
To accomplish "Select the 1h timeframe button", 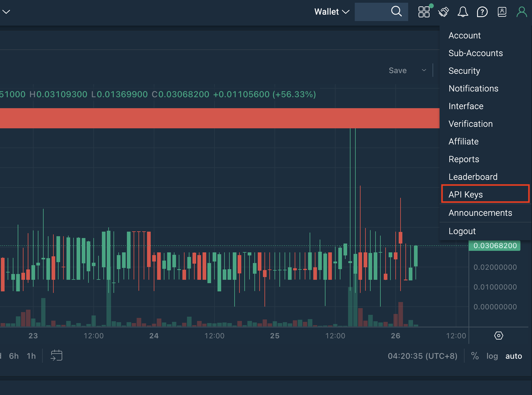I will tap(31, 356).
